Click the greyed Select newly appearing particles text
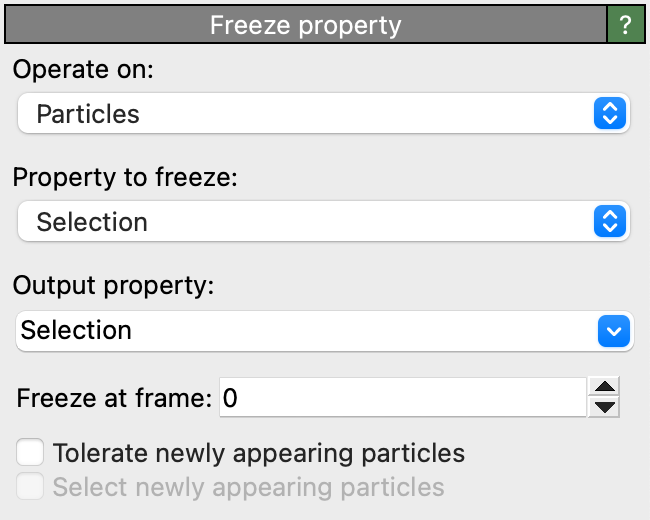This screenshot has width=650, height=520. [248, 487]
